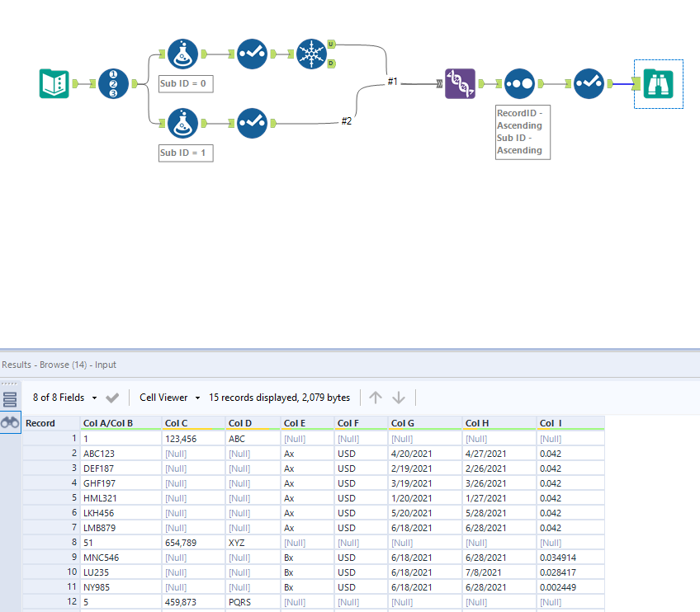Click the #2 connection label into Union
Screen dimensions: 700x612
(x=347, y=121)
